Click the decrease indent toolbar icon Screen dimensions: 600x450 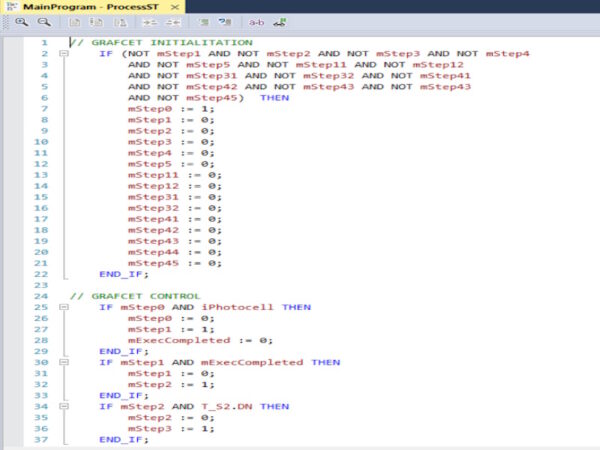[x=173, y=23]
